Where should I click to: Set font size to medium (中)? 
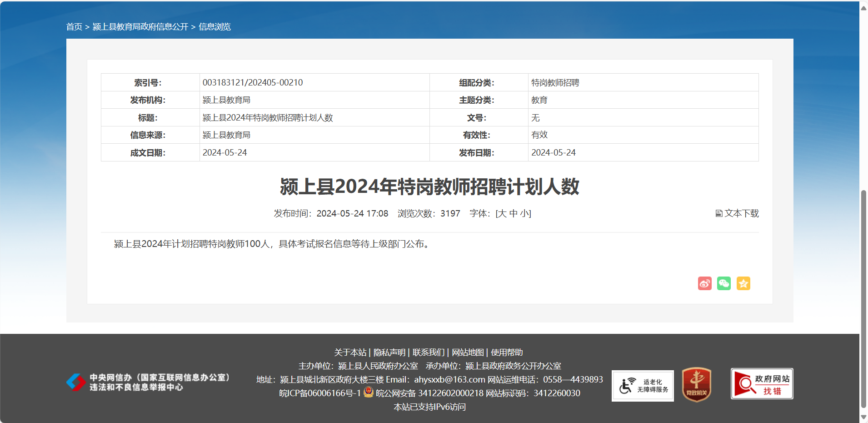[514, 213]
